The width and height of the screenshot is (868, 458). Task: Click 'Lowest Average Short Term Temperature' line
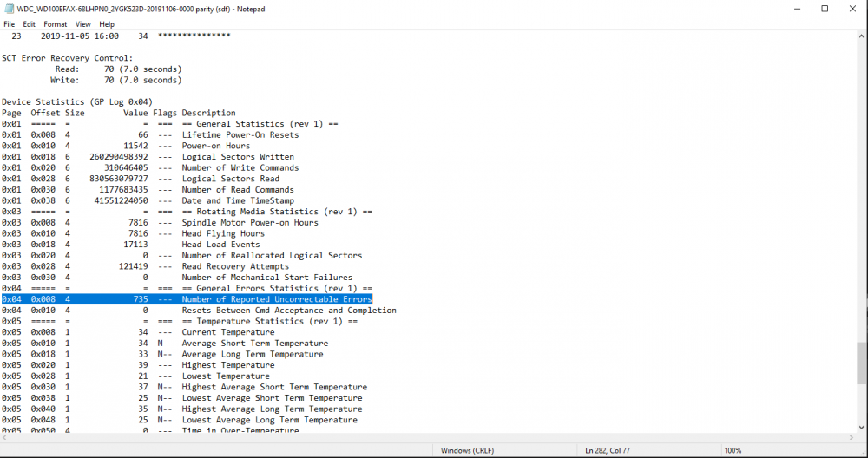coord(181,397)
